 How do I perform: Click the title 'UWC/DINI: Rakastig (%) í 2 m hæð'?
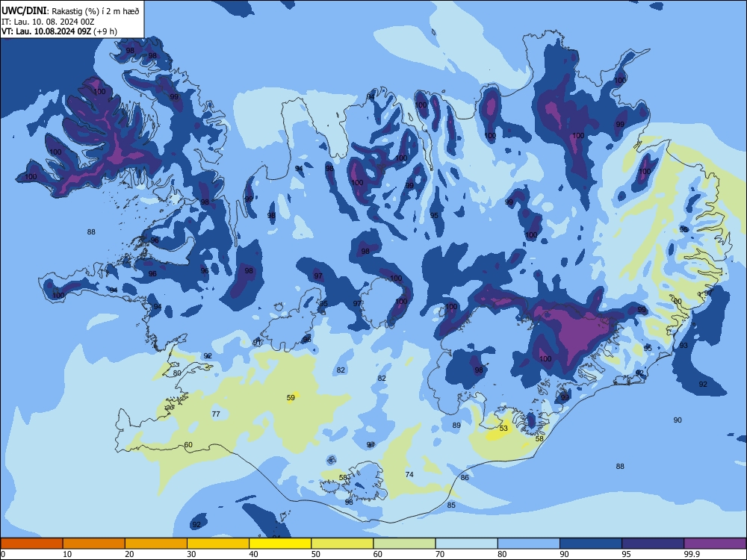(x=70, y=11)
